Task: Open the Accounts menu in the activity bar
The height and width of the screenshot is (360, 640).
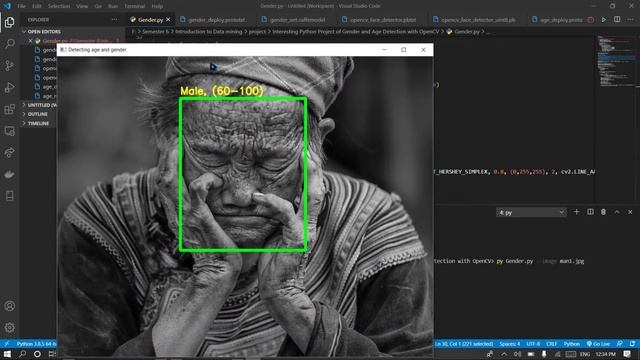Action: coord(9,306)
